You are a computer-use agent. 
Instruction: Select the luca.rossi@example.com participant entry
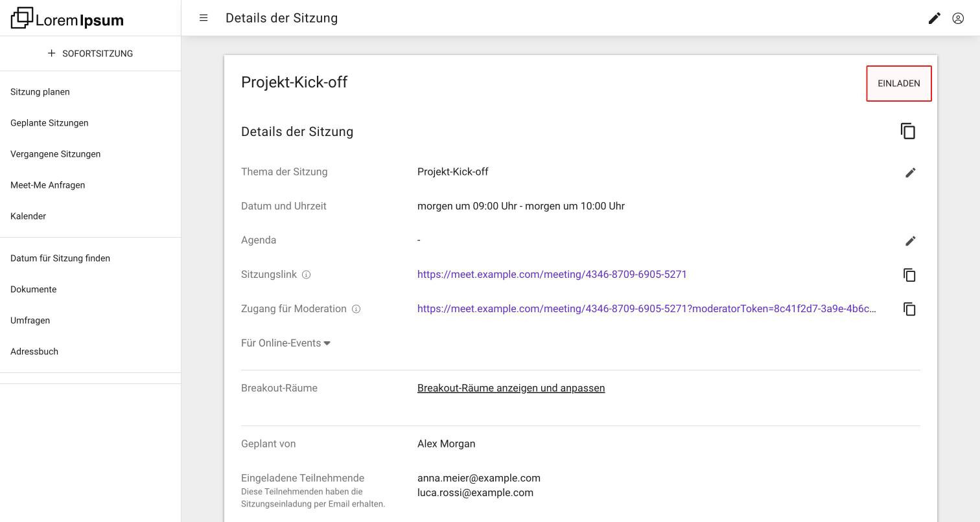(x=475, y=493)
